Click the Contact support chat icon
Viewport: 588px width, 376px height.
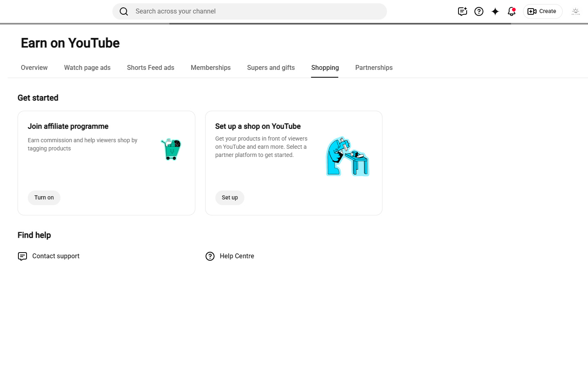tap(22, 256)
